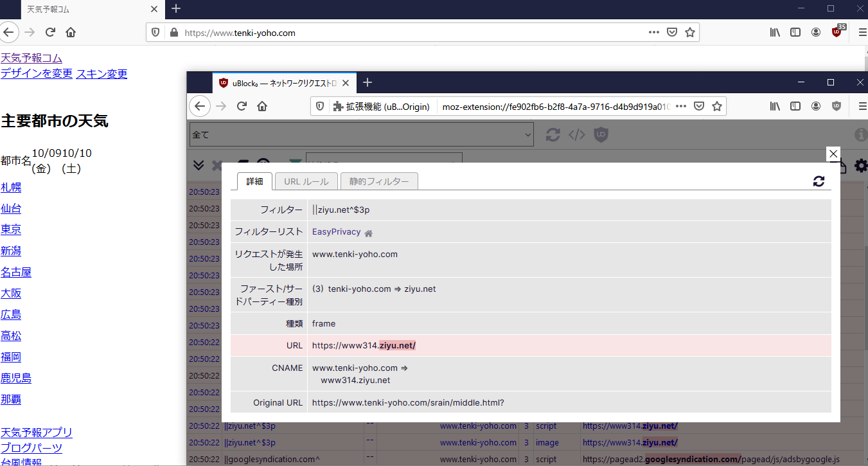Open logger settings gear icon
Viewport: 868px width, 466px height.
point(860,165)
